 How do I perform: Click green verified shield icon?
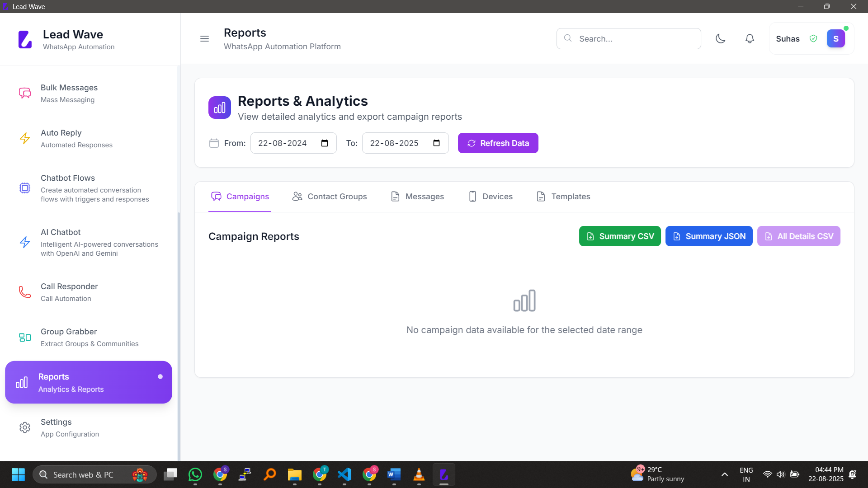coord(813,39)
